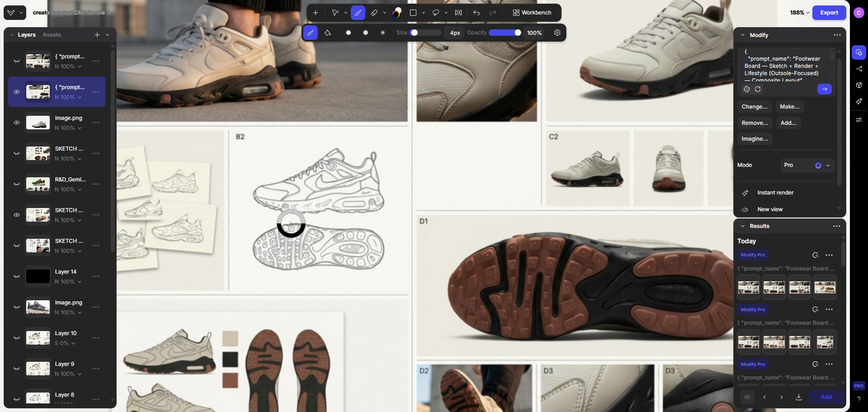
Task: Choose the hard-edge brush tip preset
Action: [x=348, y=33]
